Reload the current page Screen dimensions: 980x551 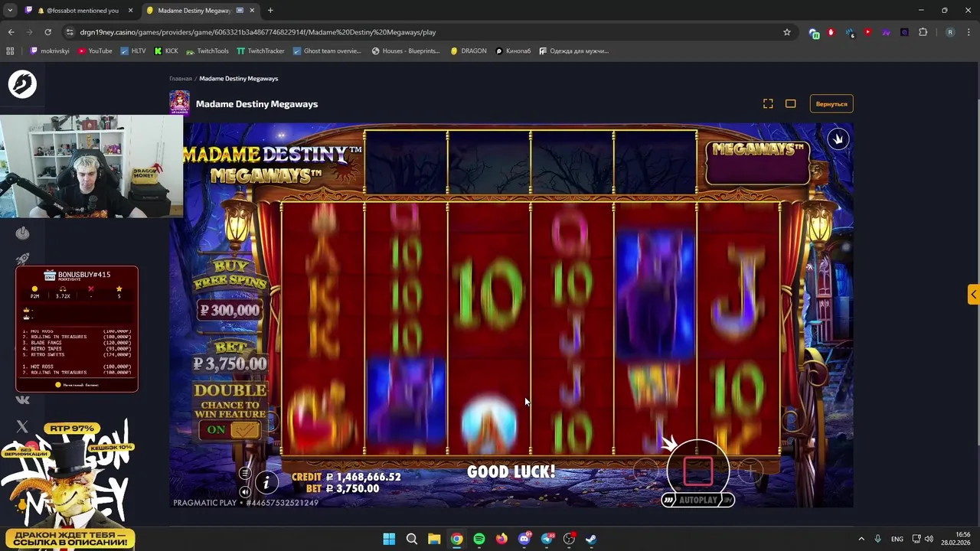(x=47, y=32)
